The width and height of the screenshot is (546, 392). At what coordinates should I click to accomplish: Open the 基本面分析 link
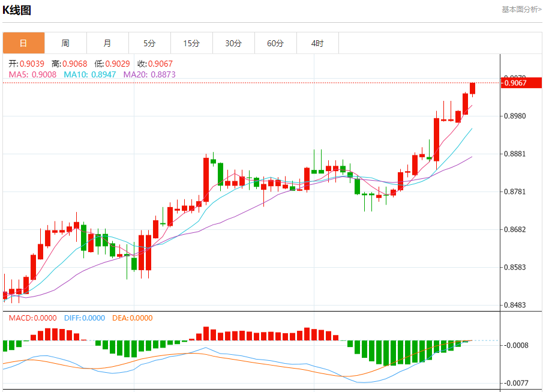pos(521,10)
